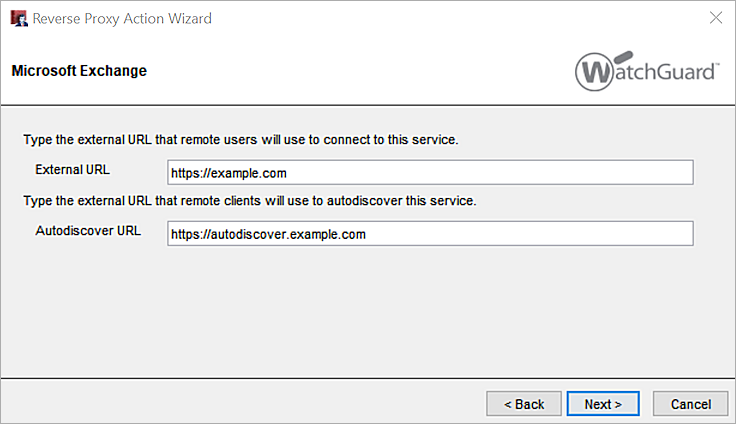The height and width of the screenshot is (424, 736).
Task: Click the https://autodiscover.example.com text value
Action: (269, 234)
